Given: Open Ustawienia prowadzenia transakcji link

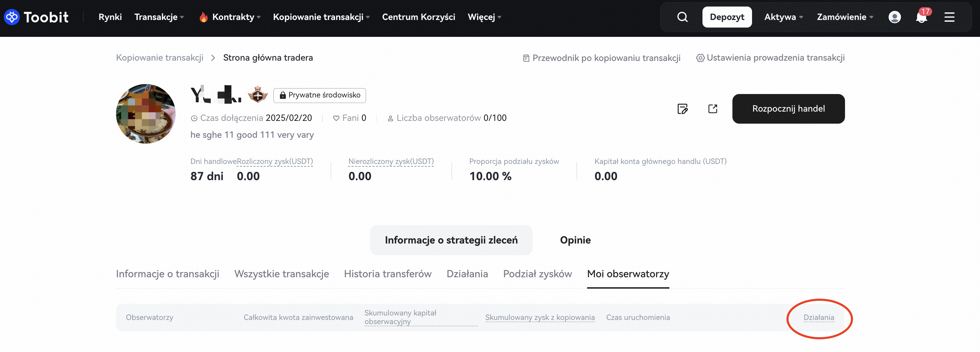Looking at the screenshot, I should [770, 58].
